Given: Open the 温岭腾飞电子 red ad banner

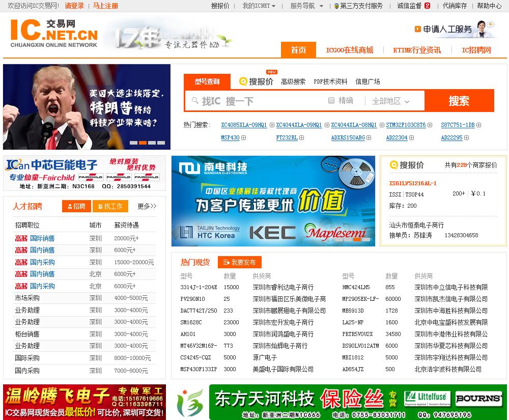Looking at the screenshot, I should point(84,402).
